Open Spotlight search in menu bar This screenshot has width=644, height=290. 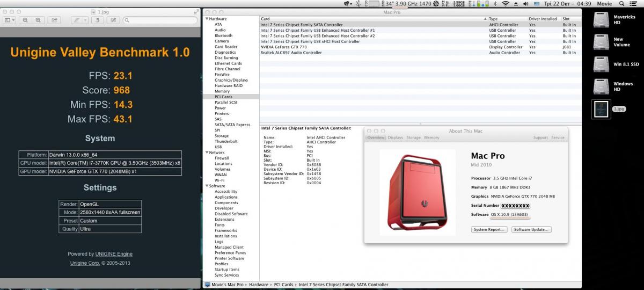click(x=621, y=3)
